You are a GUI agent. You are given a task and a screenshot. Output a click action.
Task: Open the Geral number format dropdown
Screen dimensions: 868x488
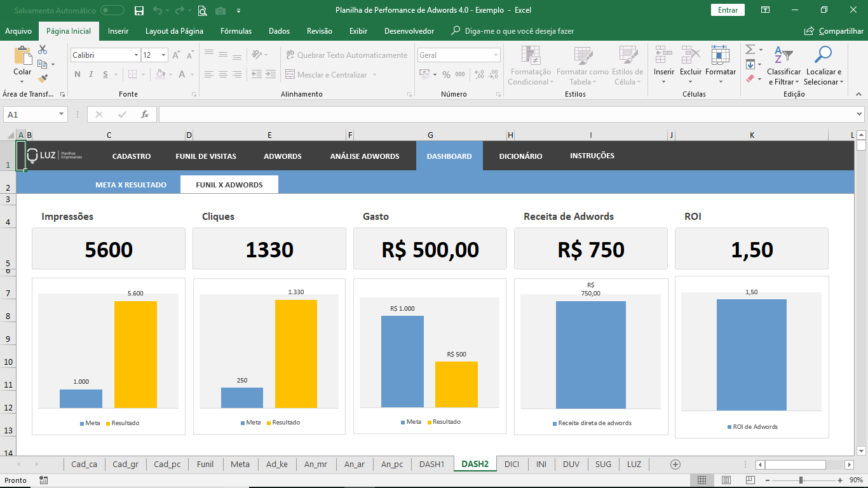[496, 55]
